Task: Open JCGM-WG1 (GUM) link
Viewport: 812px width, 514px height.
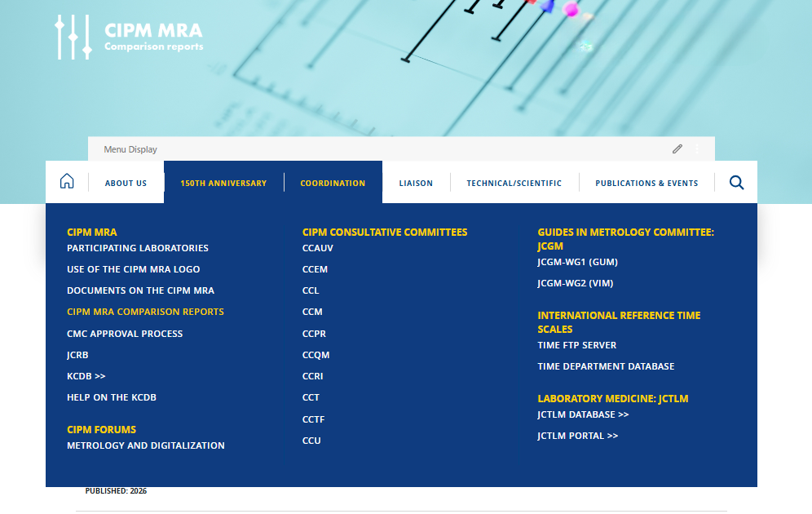Action: coord(577,262)
